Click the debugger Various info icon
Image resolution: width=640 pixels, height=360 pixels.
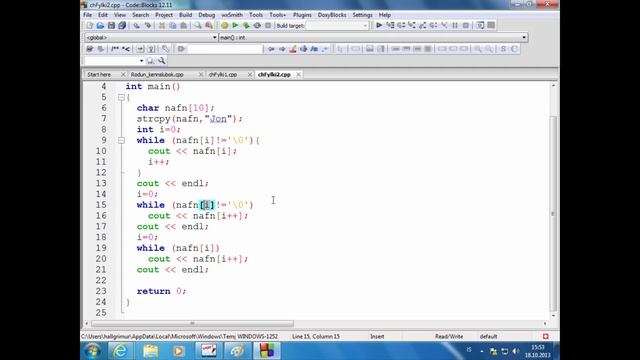pos(491,25)
